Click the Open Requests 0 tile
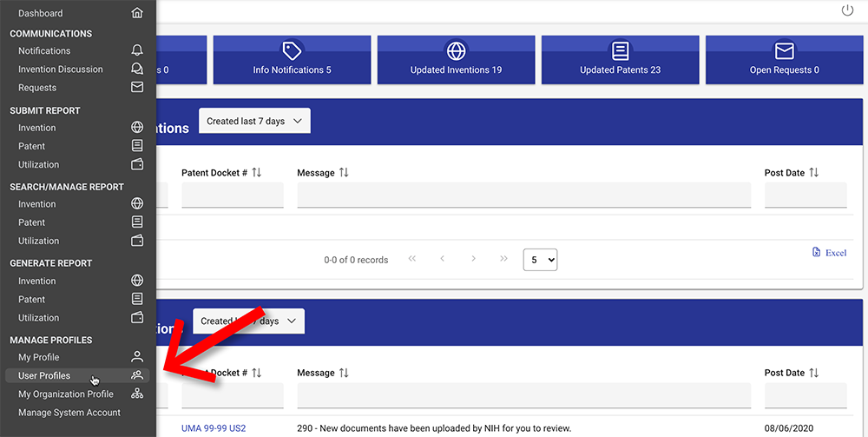Screen dimensions: 868x437 784,59
